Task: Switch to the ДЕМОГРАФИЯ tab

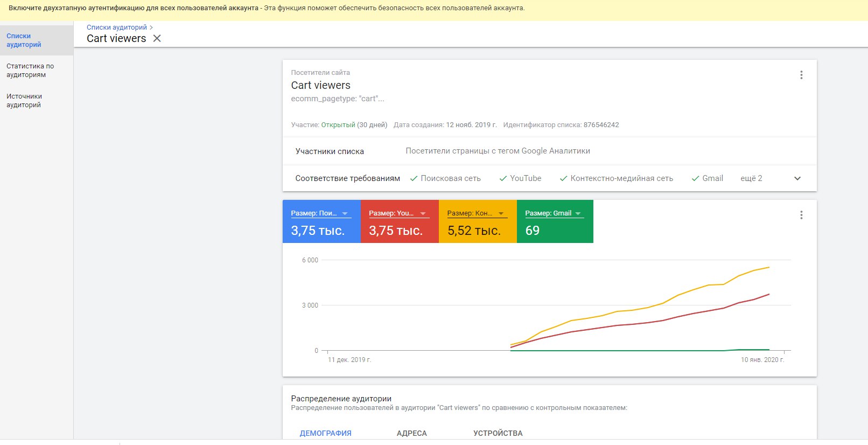Action: (325, 433)
